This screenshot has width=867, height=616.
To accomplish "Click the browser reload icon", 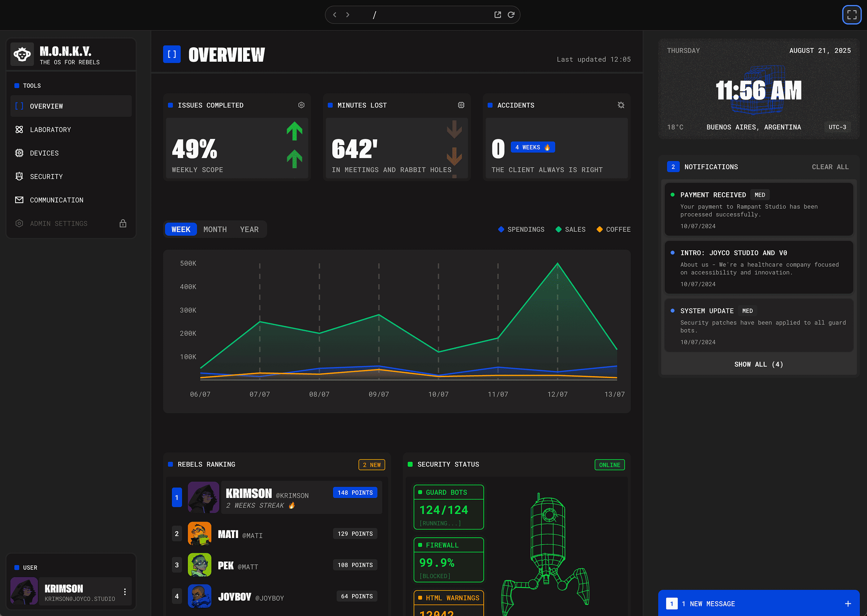I will click(511, 15).
